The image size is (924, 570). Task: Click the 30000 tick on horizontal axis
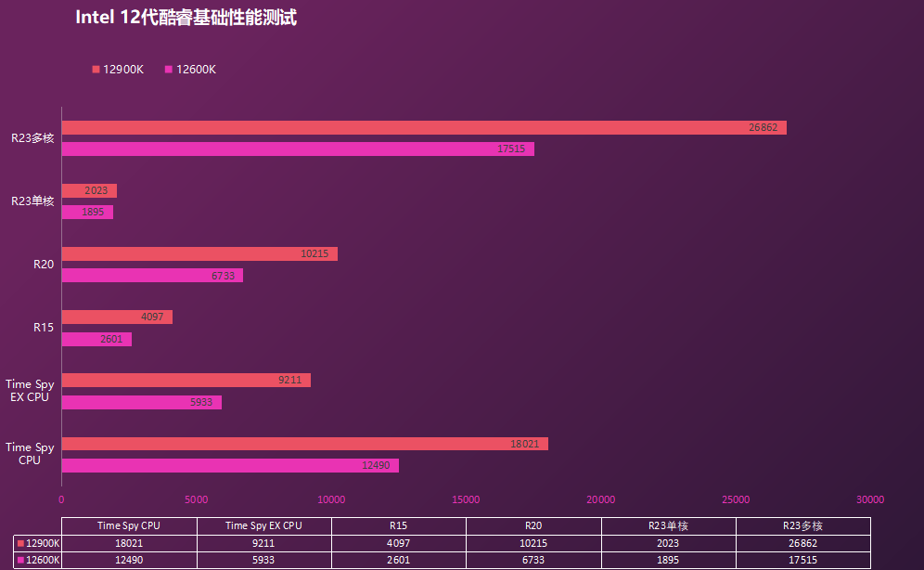point(870,499)
